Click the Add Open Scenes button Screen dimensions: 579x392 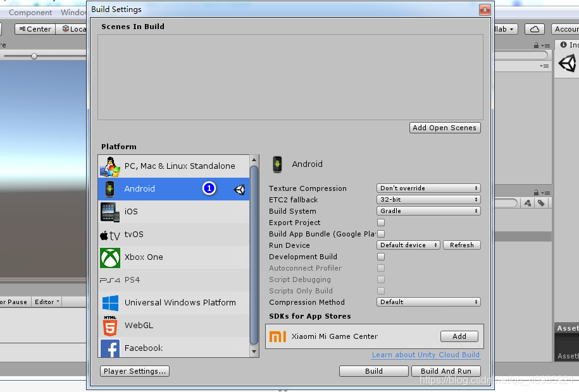pos(445,128)
